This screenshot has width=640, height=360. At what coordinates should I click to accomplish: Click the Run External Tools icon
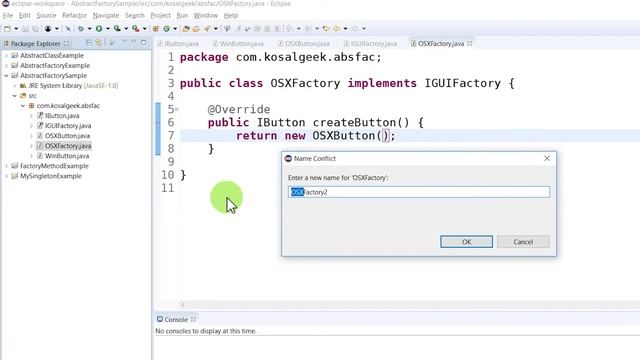click(136, 29)
